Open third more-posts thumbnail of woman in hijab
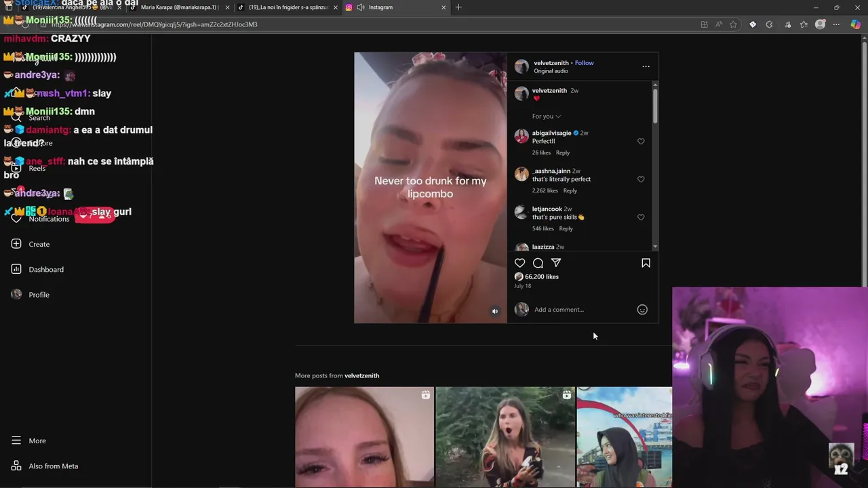 tap(625, 437)
